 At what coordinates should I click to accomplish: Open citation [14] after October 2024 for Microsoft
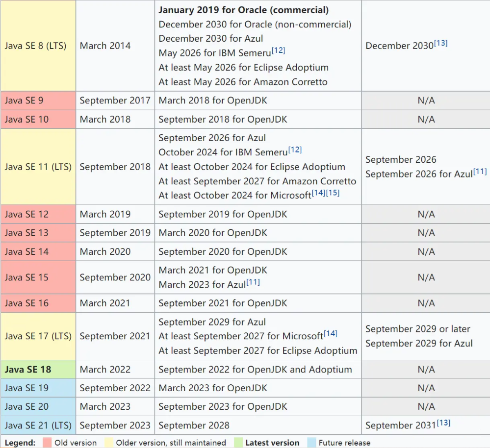point(318,193)
